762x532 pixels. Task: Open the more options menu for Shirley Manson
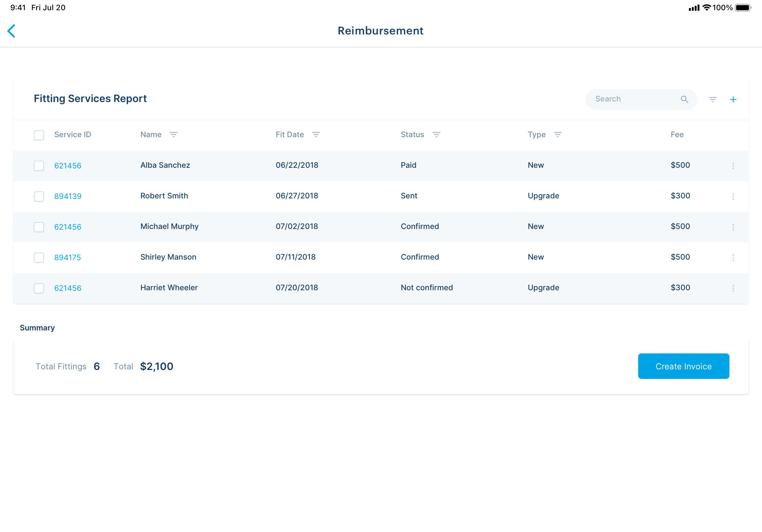[x=733, y=257]
